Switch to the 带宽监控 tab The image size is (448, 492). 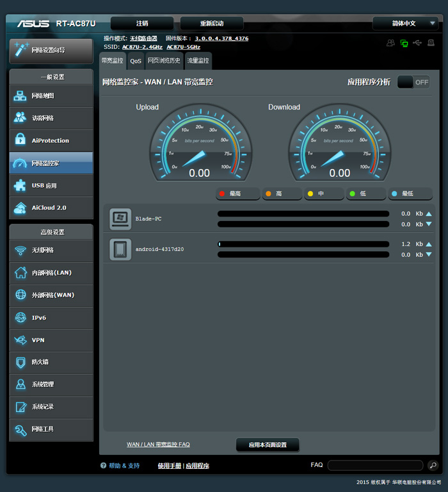click(x=113, y=61)
